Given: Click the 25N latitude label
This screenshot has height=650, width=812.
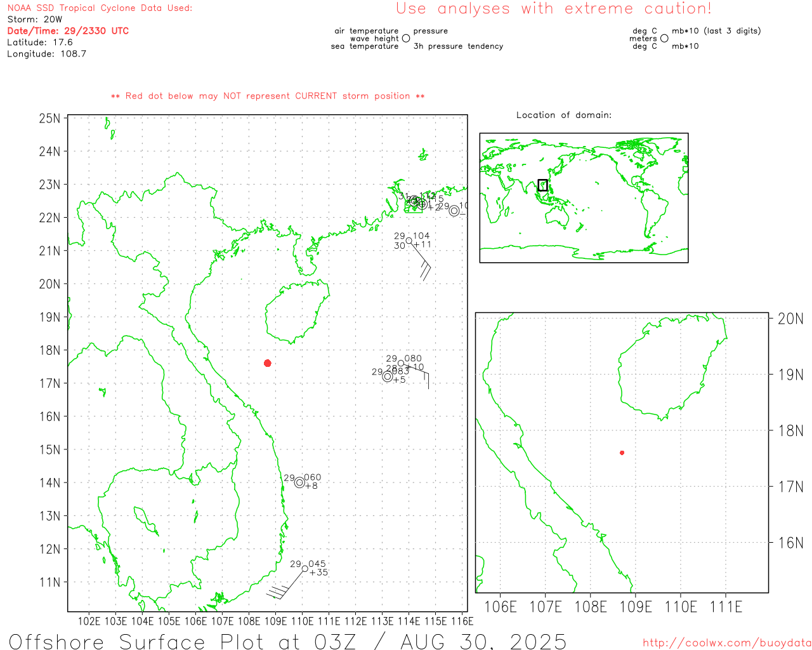Looking at the screenshot, I should coord(50,119).
